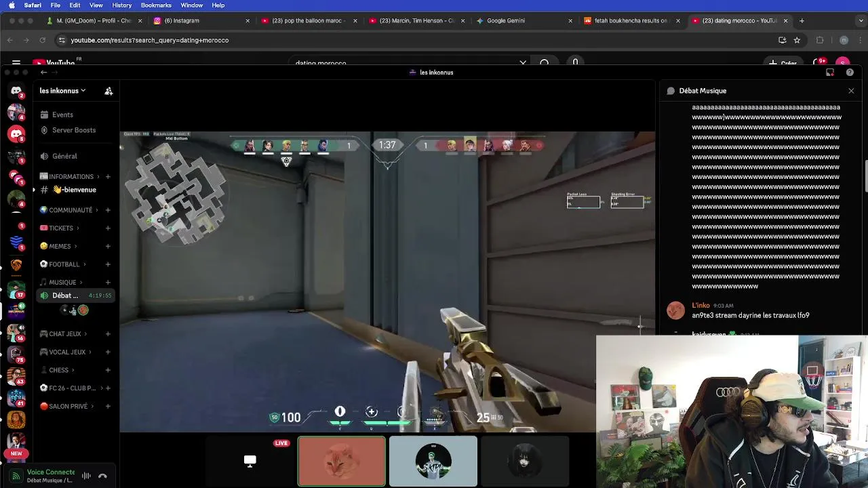868x488 pixels.
Task: Open Server Boosts
Action: tap(74, 130)
